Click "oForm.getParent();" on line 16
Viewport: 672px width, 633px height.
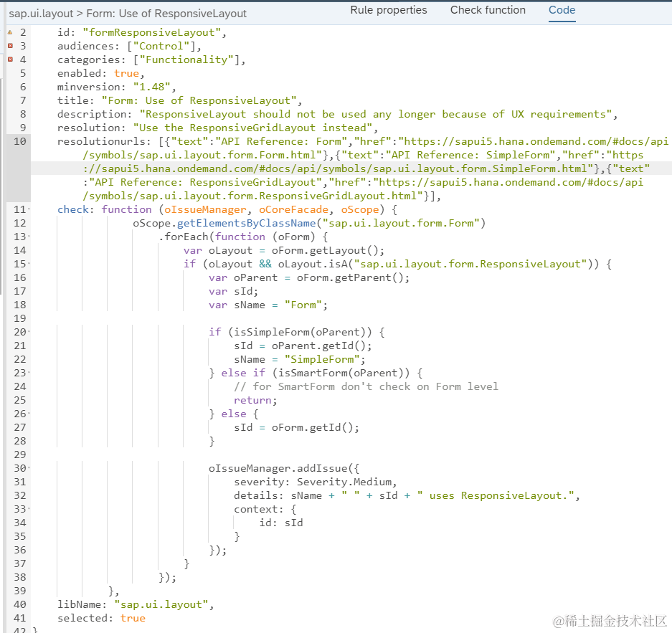tap(353, 278)
